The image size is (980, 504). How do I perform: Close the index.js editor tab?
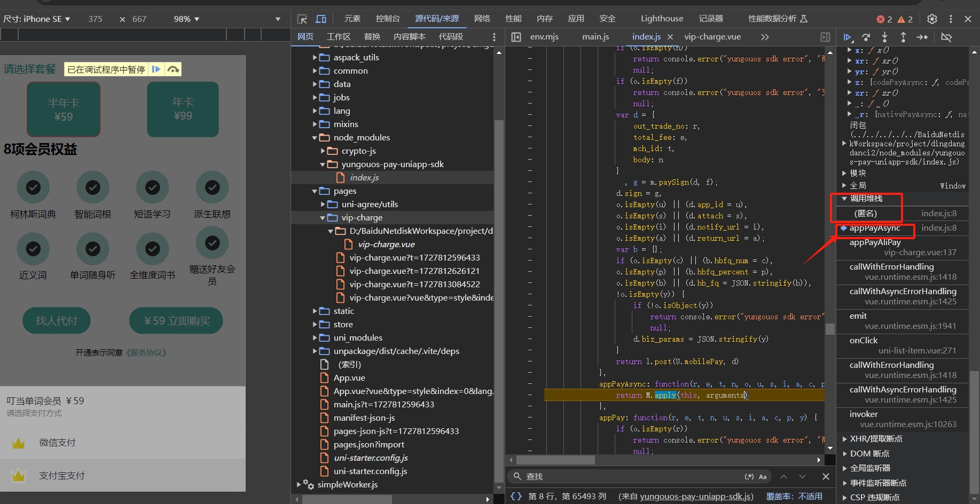[x=670, y=37]
